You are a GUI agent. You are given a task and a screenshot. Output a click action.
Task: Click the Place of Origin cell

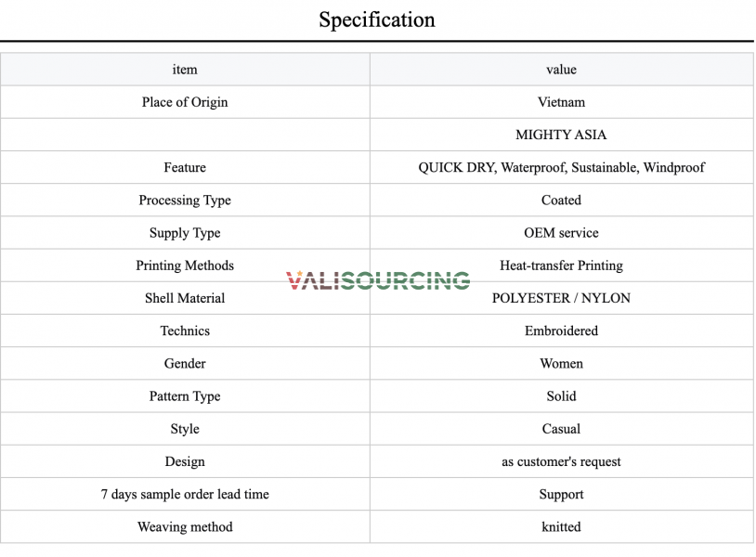click(185, 102)
